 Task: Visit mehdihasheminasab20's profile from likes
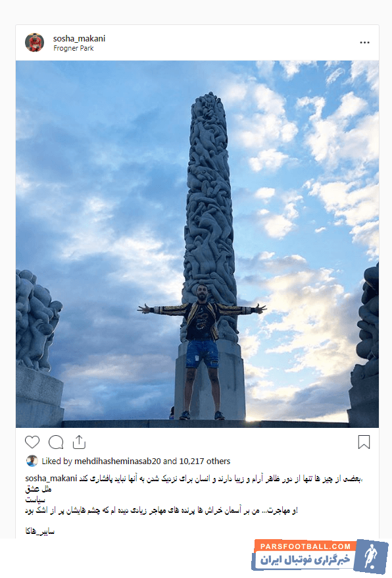click(118, 461)
